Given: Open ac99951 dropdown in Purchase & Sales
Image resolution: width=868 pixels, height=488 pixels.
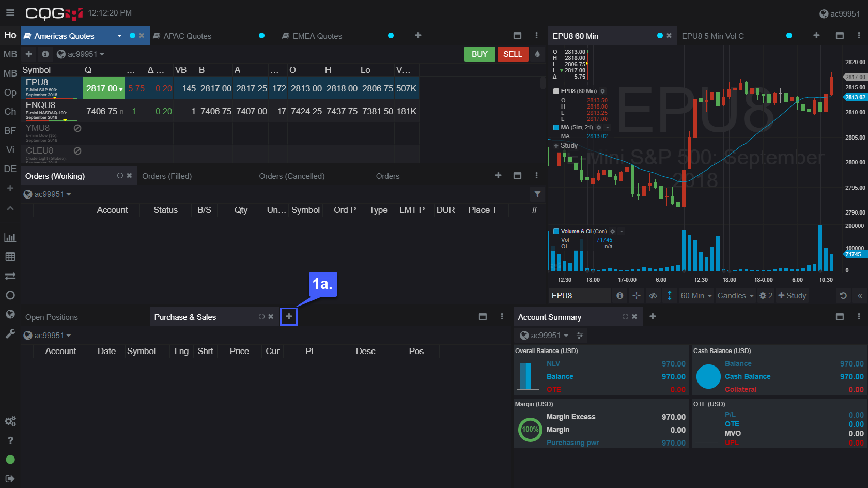Looking at the screenshot, I should (47, 335).
